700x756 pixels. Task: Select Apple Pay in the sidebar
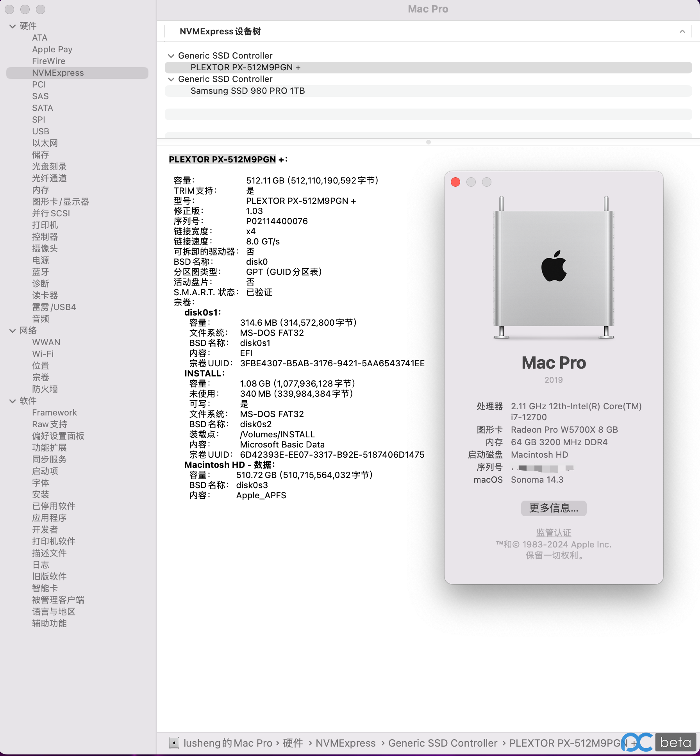pos(52,50)
